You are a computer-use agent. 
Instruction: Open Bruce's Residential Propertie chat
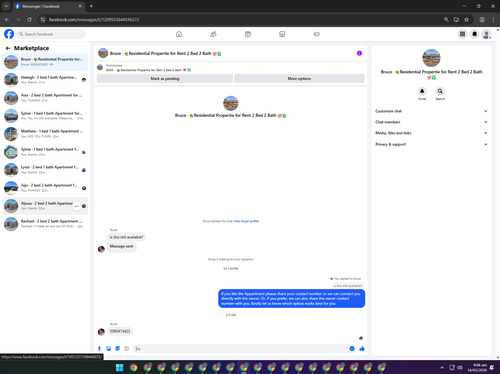(45, 62)
